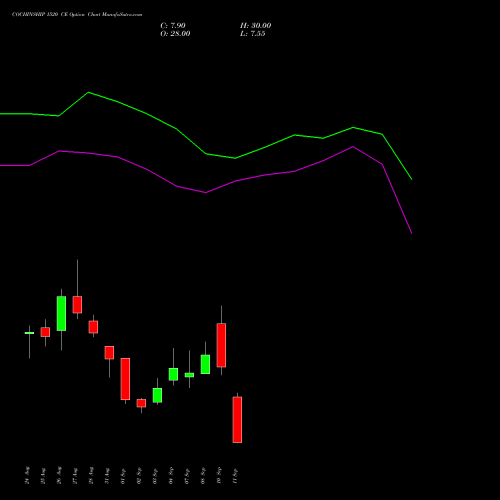Click the 08 Sep date label
Image resolution: width=500 pixels, height=500 pixels.
click(x=203, y=476)
